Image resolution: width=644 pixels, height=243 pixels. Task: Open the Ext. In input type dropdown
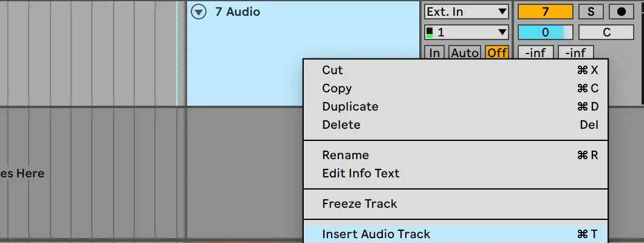click(466, 12)
